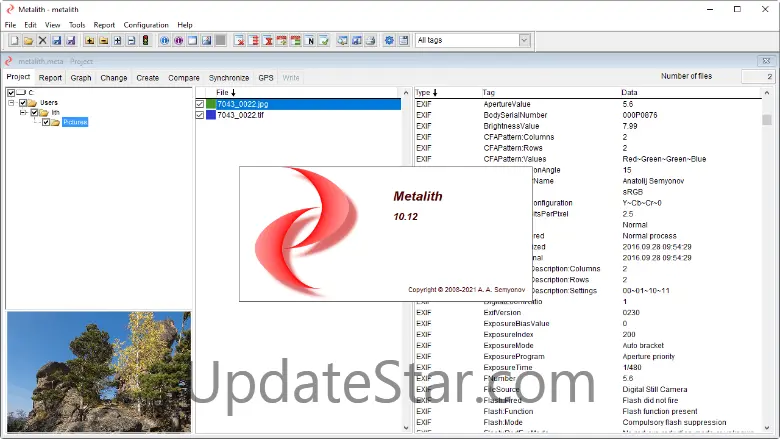
Task: Click the table icon with red X left of the red-rows table icon
Action: pyautogui.click(x=239, y=40)
